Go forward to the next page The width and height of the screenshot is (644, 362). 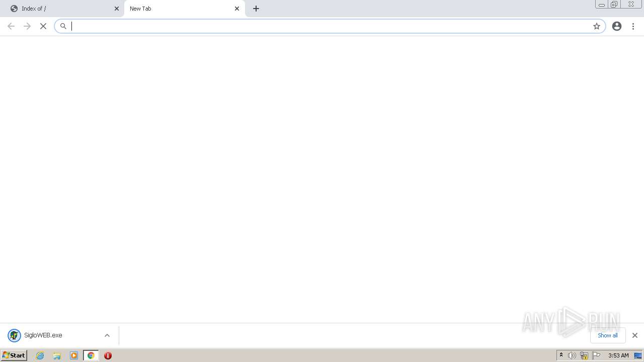[x=27, y=26]
